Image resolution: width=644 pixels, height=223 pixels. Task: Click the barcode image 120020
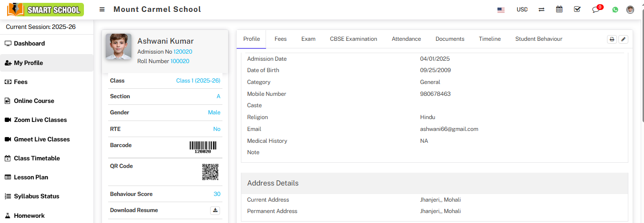coord(203,147)
